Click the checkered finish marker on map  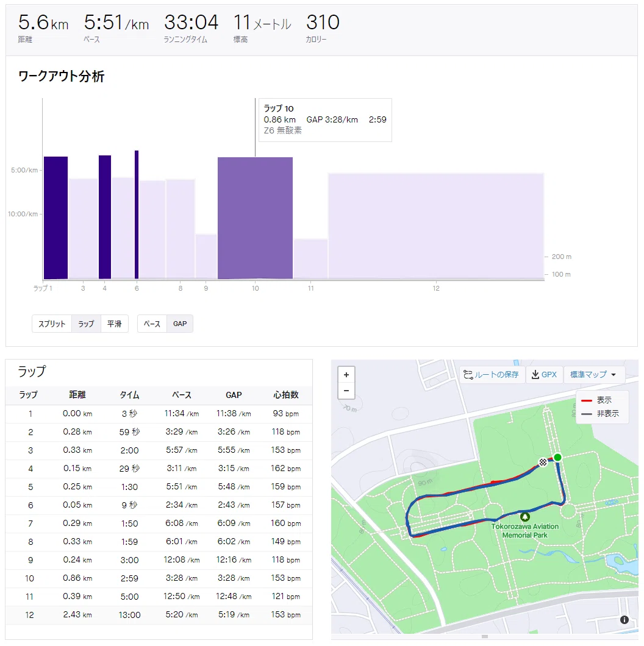point(543,462)
